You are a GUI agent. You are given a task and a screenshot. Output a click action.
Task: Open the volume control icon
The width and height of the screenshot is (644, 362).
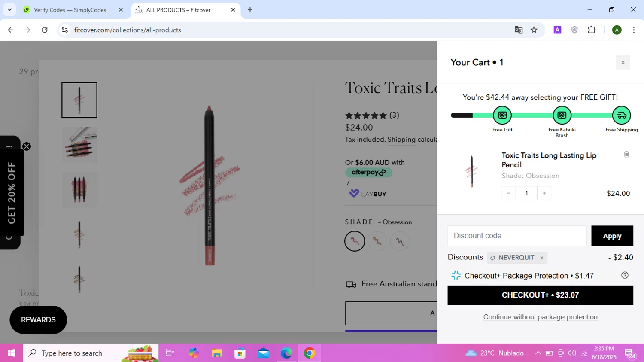[572, 353]
